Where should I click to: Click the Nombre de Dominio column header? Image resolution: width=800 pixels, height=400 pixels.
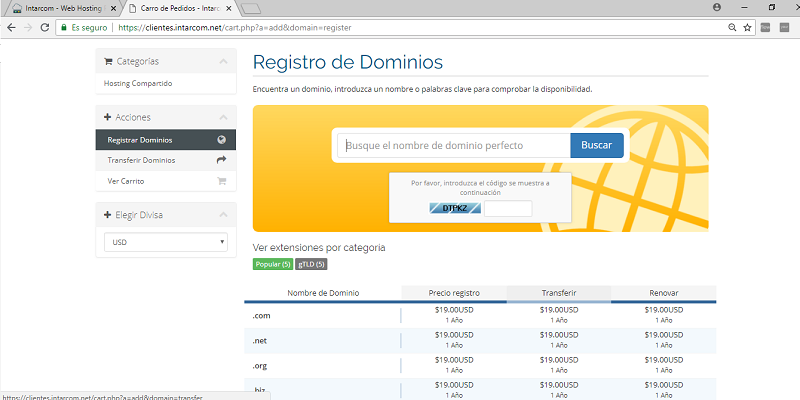[323, 293]
